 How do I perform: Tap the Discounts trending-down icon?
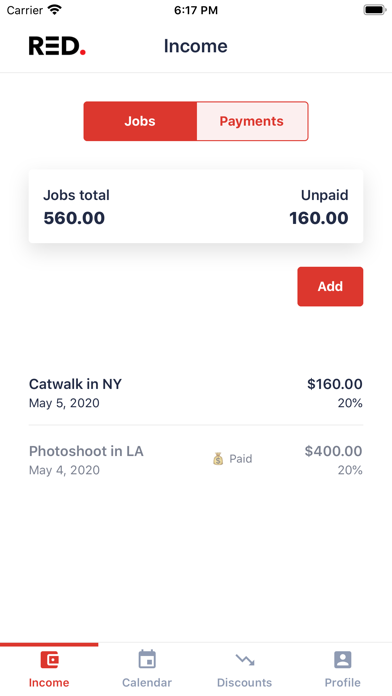click(245, 660)
